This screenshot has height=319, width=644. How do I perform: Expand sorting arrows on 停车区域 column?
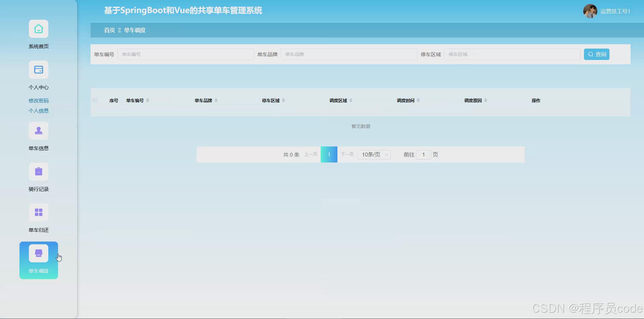(x=283, y=100)
